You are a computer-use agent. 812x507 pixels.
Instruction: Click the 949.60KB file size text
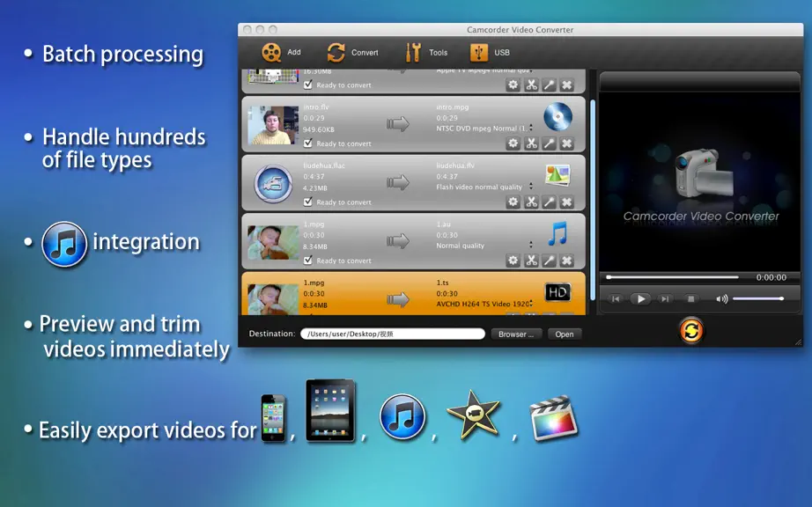(x=319, y=129)
